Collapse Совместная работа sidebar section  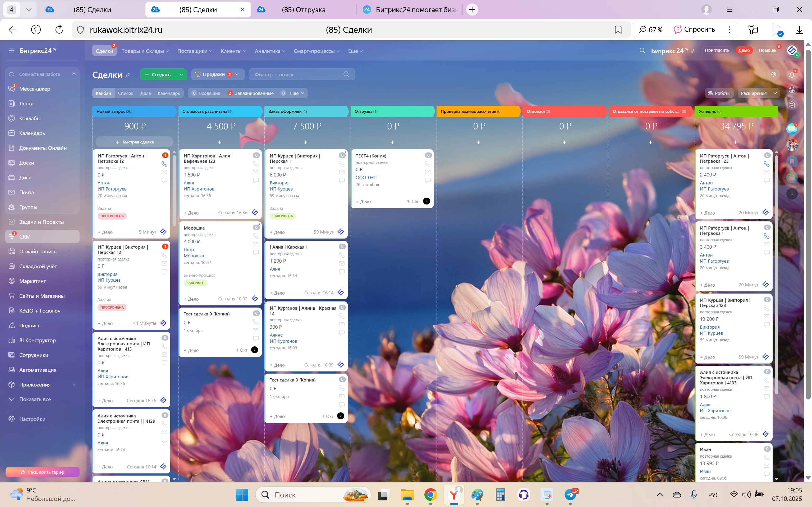(74, 74)
